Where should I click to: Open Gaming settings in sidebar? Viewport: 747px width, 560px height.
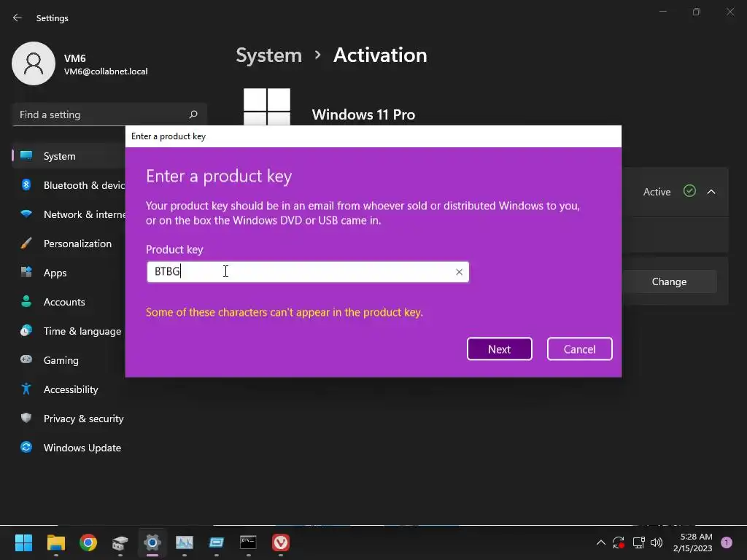69,360
